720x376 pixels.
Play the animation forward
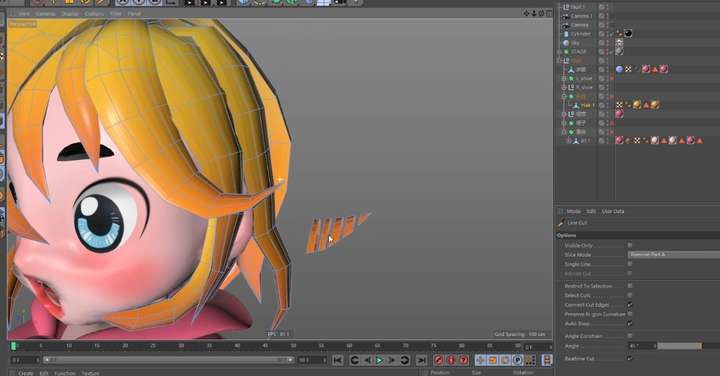379,360
